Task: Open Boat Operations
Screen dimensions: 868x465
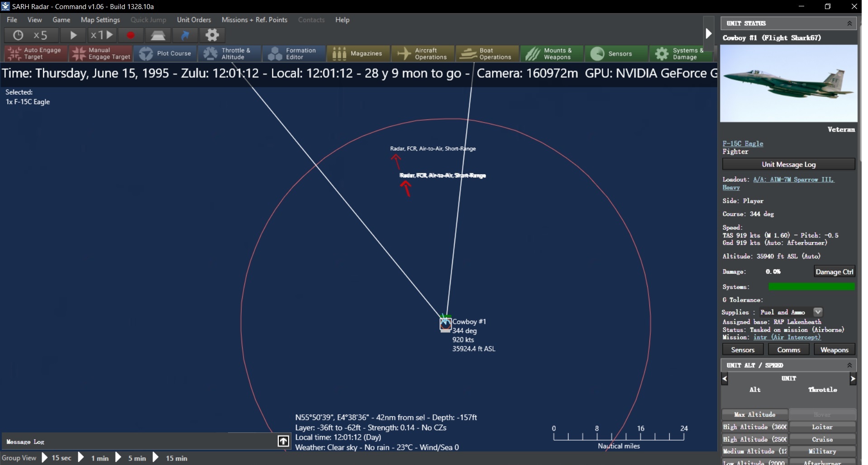Action: (x=487, y=53)
